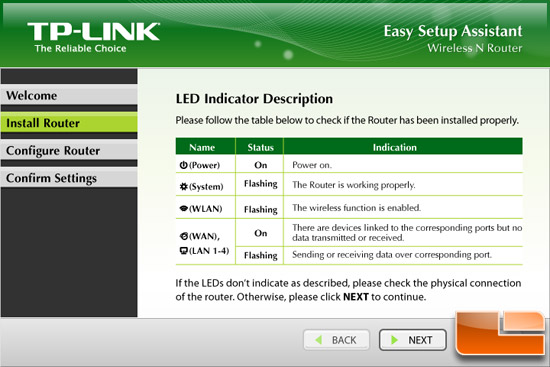This screenshot has height=367, width=550.
Task: Click the Flashing status for WAN/LAN
Action: (261, 255)
